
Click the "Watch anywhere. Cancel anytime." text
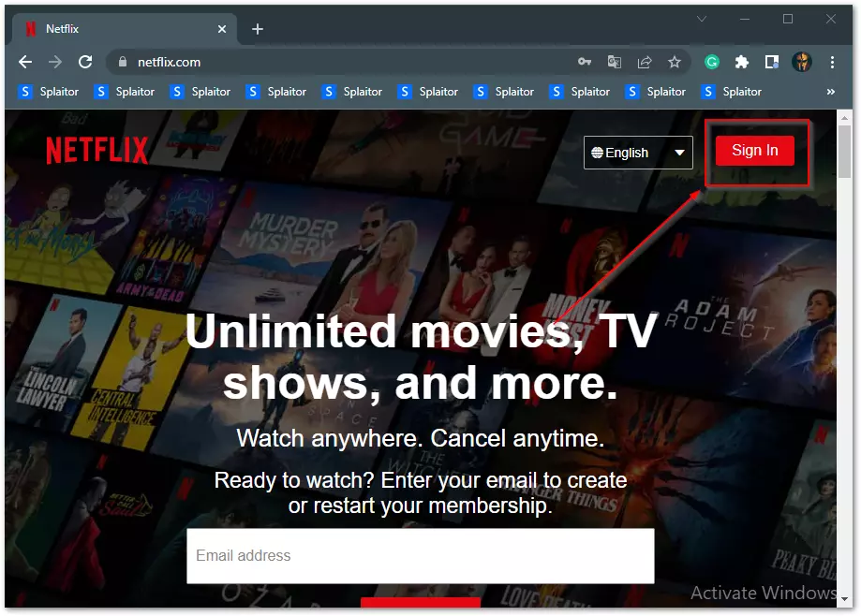tap(421, 438)
